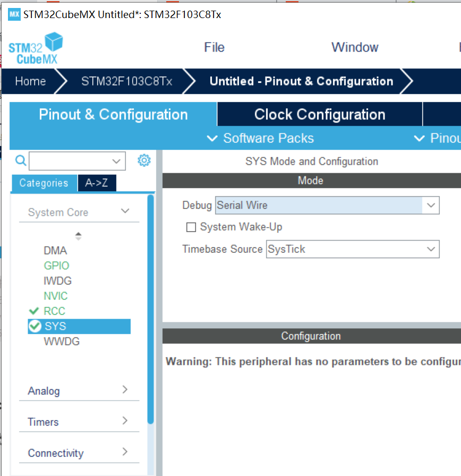Screen dimensions: 461x476
Task: Click the no-parameters warning text
Action: tap(313, 362)
